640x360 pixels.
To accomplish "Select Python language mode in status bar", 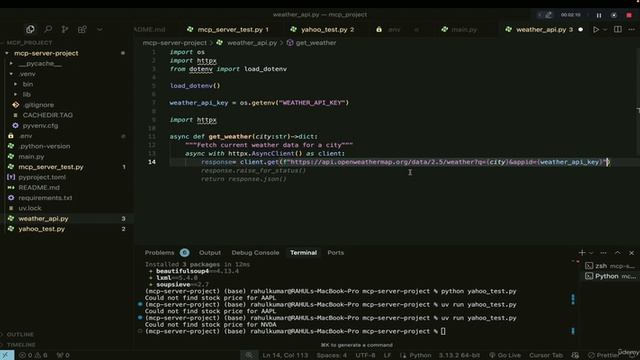I will [420, 355].
